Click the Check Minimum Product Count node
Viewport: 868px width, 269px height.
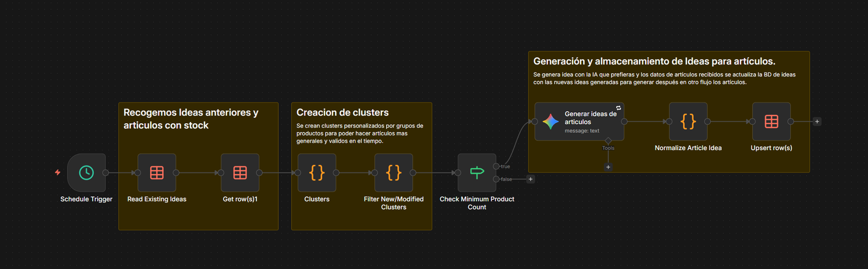click(x=477, y=172)
